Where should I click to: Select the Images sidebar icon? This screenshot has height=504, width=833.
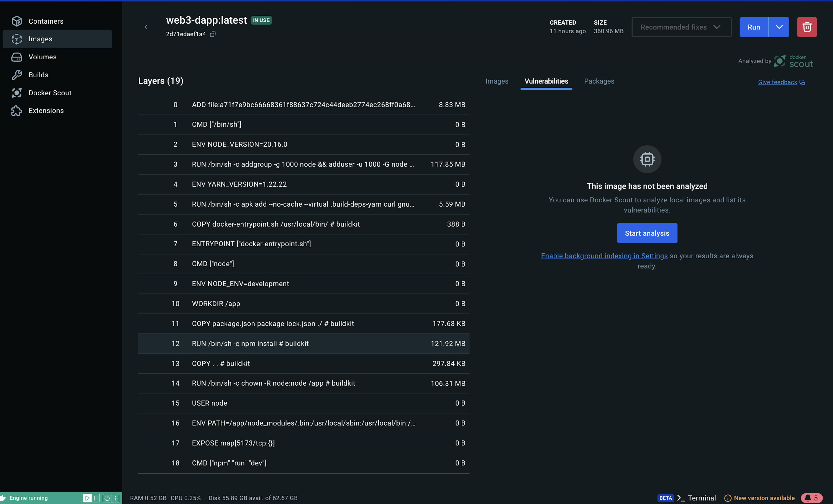coord(16,39)
